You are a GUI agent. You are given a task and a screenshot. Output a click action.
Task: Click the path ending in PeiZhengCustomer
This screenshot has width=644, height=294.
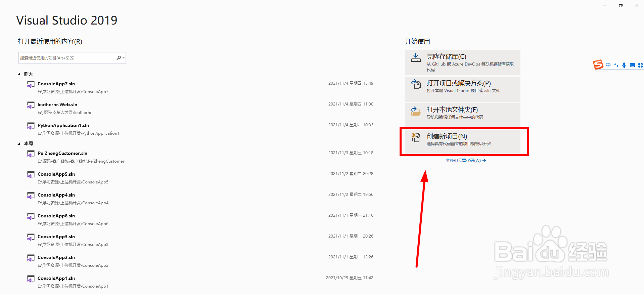click(81, 161)
